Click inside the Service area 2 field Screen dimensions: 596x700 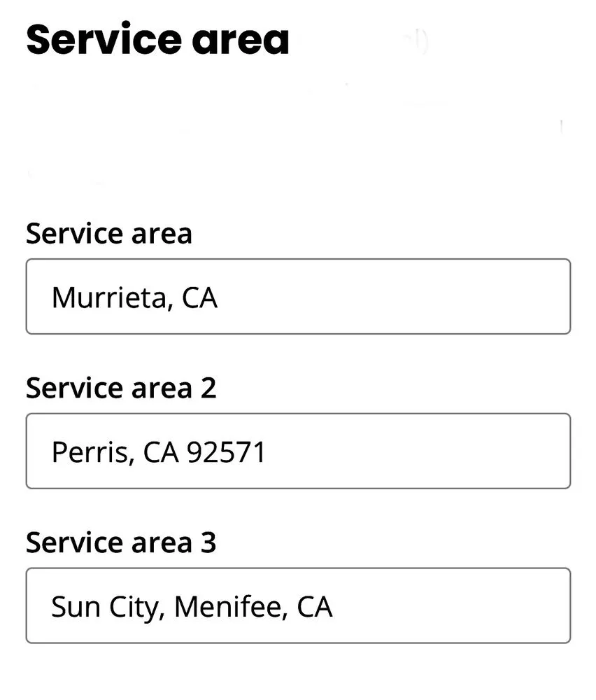pyautogui.click(x=298, y=451)
